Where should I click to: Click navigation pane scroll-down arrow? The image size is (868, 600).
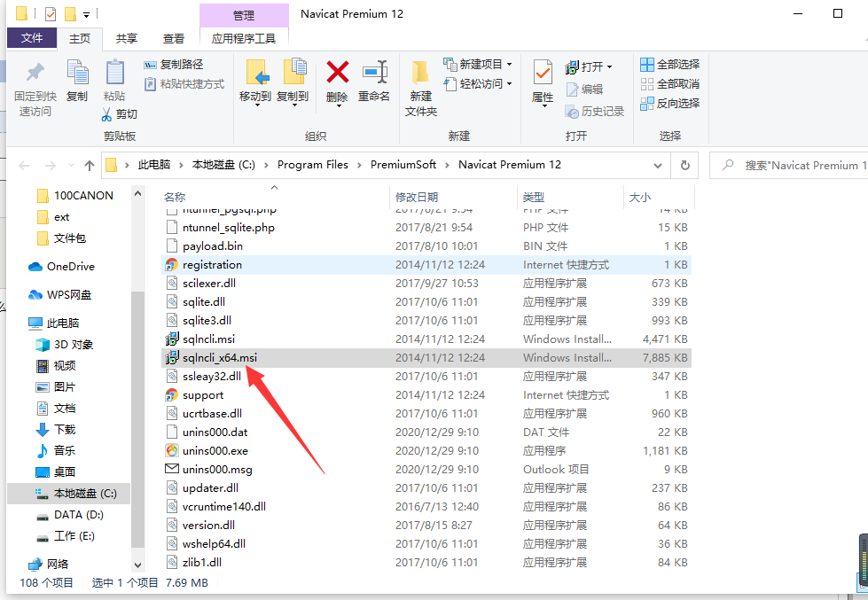[x=137, y=565]
